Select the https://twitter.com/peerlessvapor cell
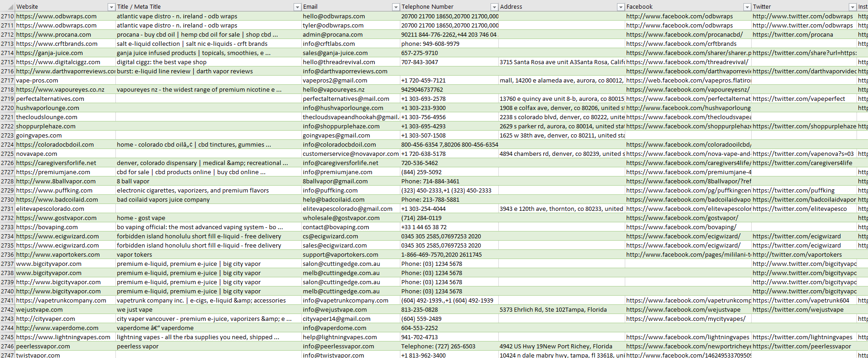 [804, 346]
